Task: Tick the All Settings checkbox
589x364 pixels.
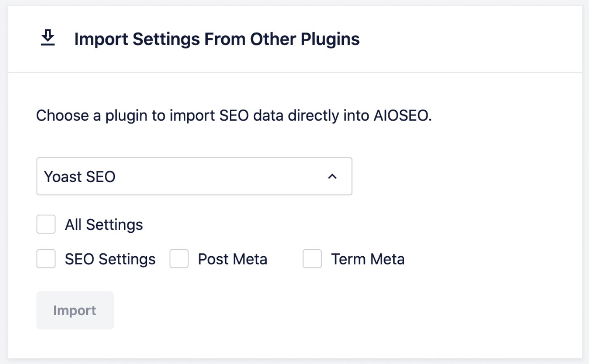Action: tap(46, 224)
